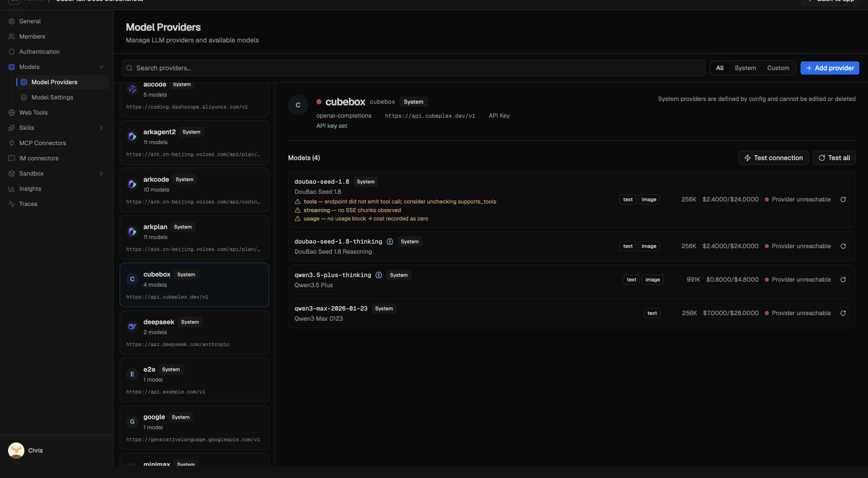Click the Test connection button

tap(773, 158)
